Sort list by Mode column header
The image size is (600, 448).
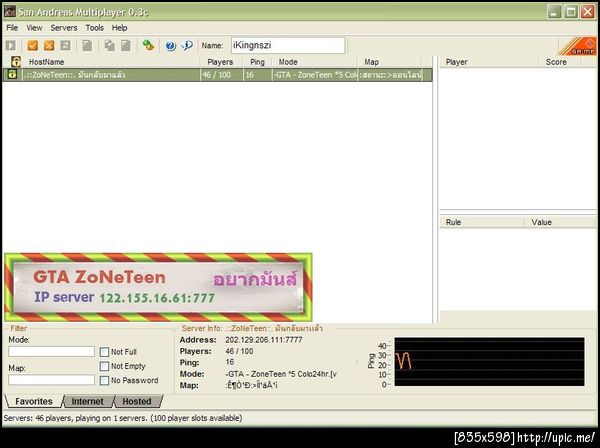point(315,62)
